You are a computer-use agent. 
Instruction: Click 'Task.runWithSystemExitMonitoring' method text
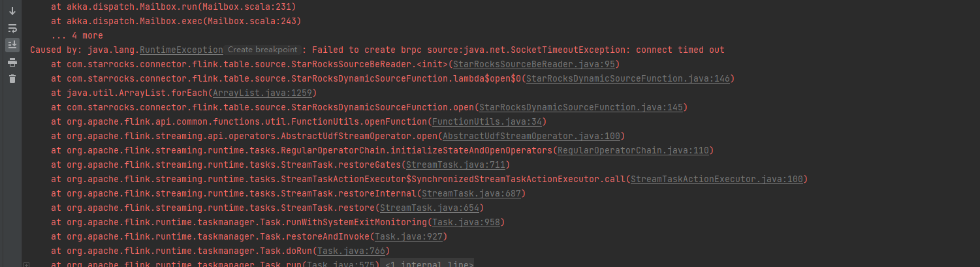pyautogui.click(x=344, y=222)
